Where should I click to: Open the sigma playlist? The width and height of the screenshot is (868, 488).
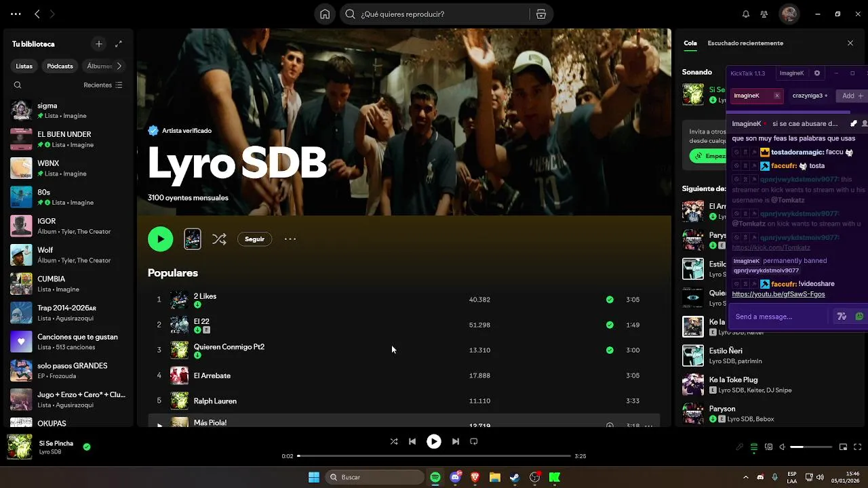68,110
